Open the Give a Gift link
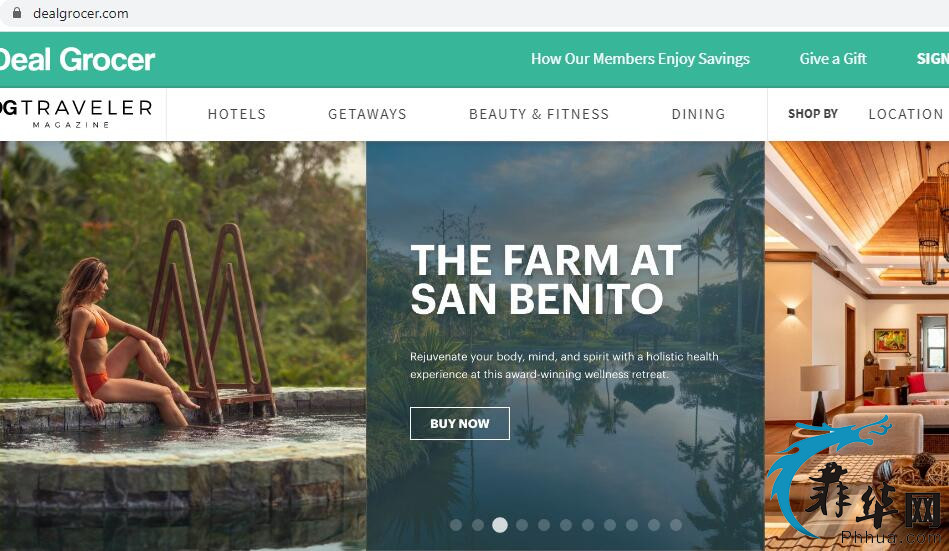 [833, 59]
